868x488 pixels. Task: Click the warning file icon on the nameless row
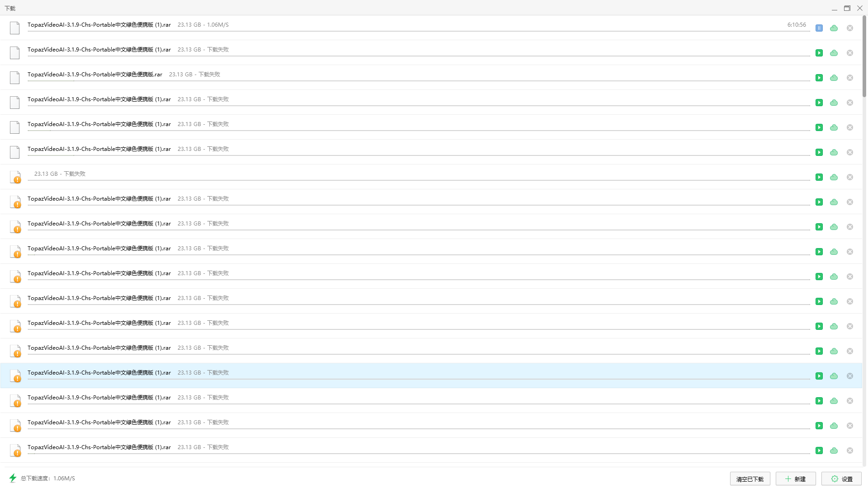(15, 177)
